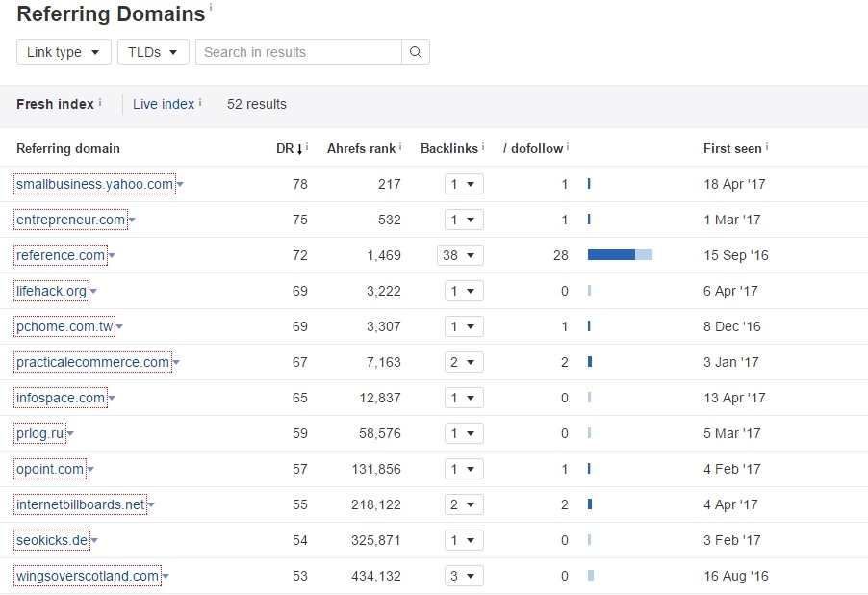The width and height of the screenshot is (868, 595).
Task: Open internetbillboards.net domain link
Action: (x=80, y=504)
